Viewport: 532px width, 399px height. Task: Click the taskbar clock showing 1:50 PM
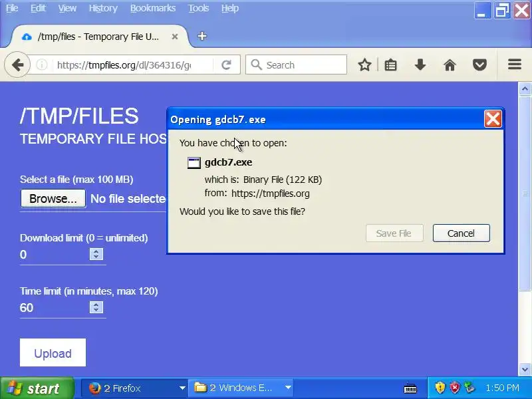coord(502,388)
